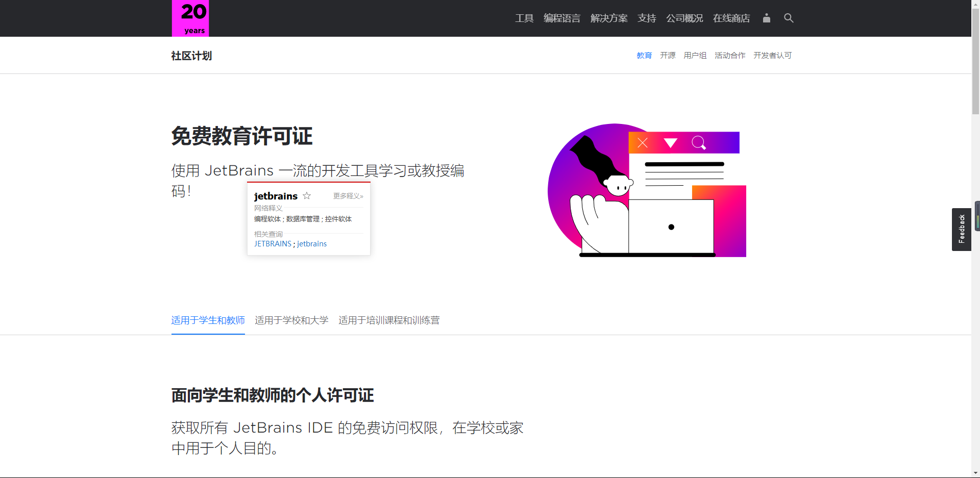Select 公司概况 in the top navigation
Screen dimensions: 980x478
pos(684,18)
